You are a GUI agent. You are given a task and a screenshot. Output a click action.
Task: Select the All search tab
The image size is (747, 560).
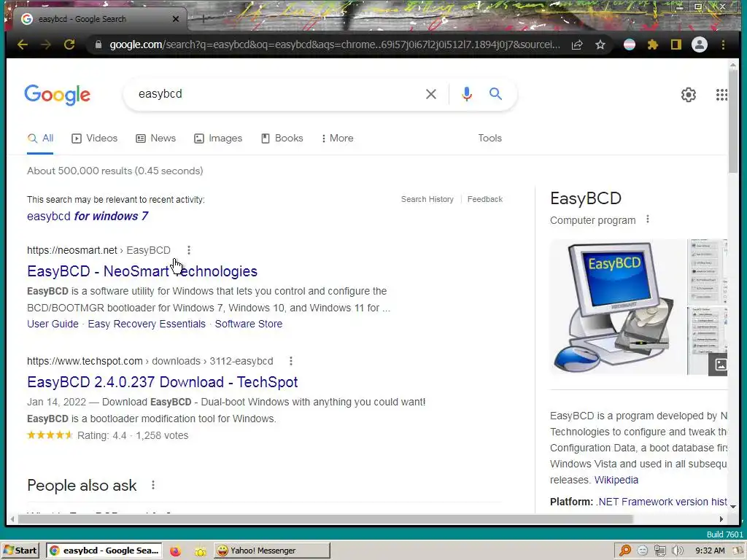41,138
